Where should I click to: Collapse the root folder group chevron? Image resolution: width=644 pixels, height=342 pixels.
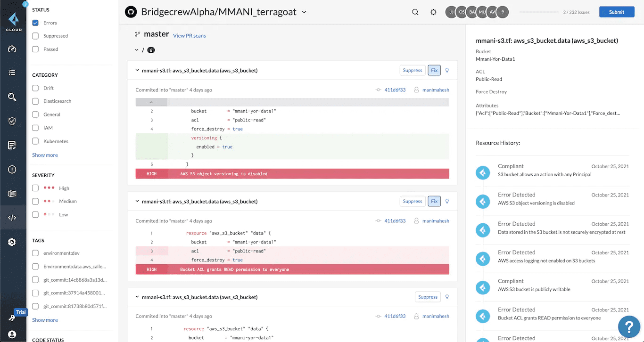click(x=137, y=50)
